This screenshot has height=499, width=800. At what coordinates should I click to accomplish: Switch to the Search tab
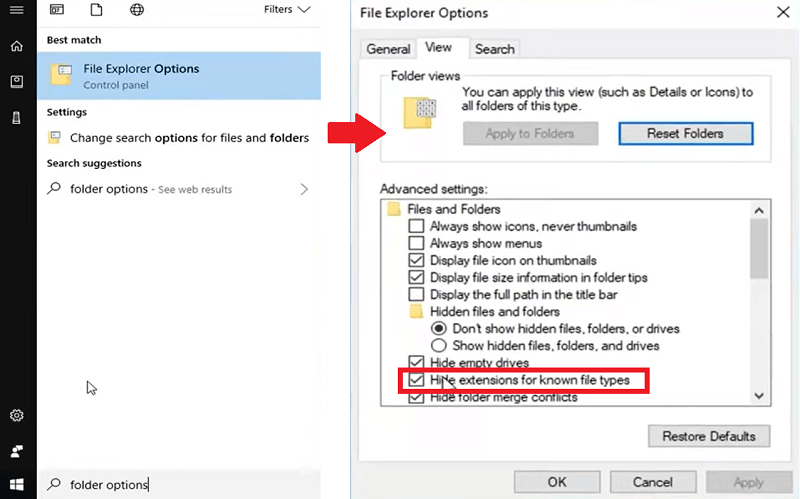495,49
